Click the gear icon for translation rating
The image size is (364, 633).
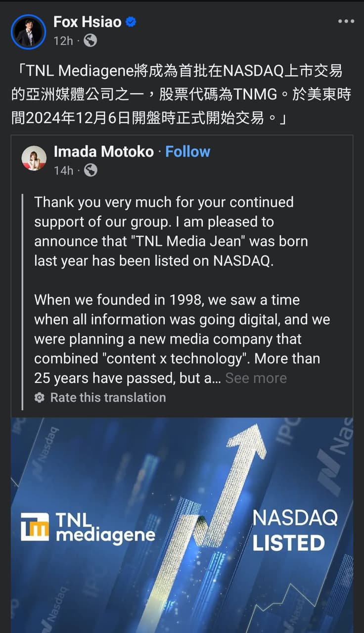pos(40,398)
